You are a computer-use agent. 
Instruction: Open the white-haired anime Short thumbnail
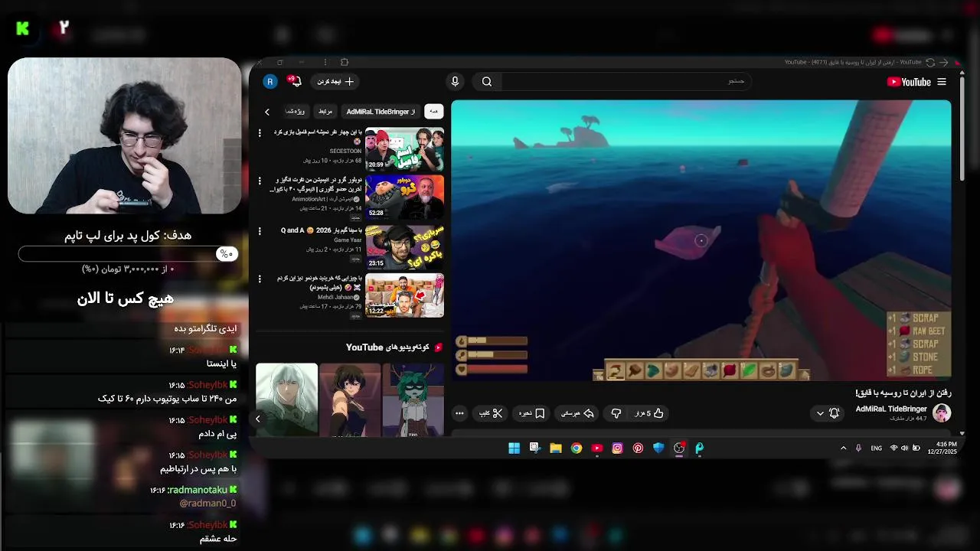tap(286, 399)
